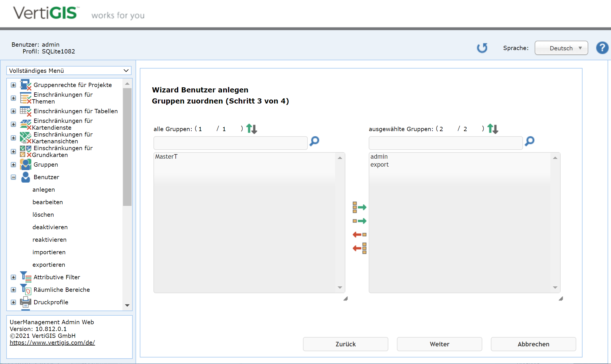611x364 pixels.
Task: Click search magnifier for ausgewählte Gruppen filter
Action: pos(530,141)
